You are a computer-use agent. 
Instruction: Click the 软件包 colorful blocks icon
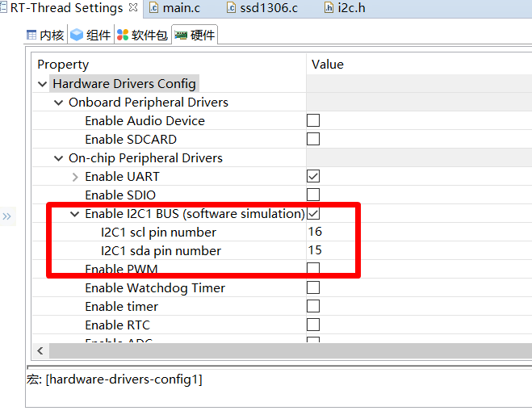pyautogui.click(x=123, y=35)
